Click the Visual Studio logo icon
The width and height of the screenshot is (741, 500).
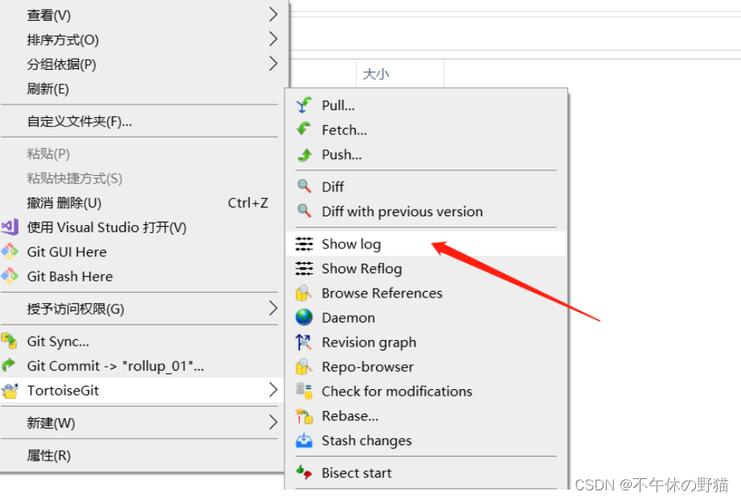[x=10, y=227]
